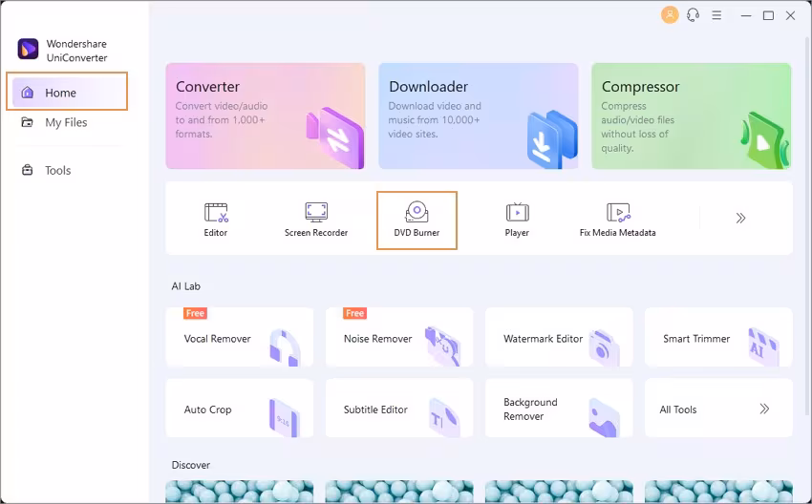Screen dimensions: 812x504
Task: Click the user account avatar icon
Action: 670,15
